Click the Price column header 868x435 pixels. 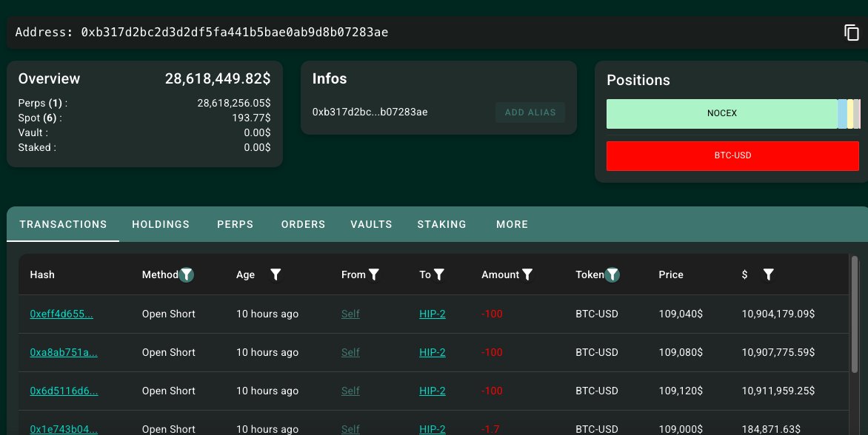671,274
